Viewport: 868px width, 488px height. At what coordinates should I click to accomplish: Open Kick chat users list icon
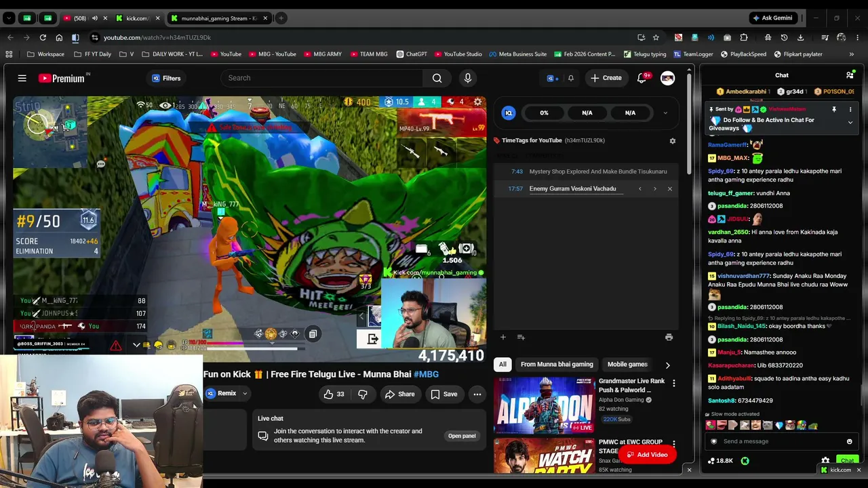point(850,75)
